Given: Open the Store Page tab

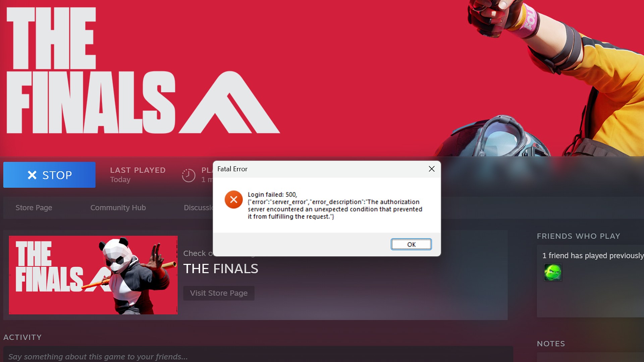Looking at the screenshot, I should point(34,207).
